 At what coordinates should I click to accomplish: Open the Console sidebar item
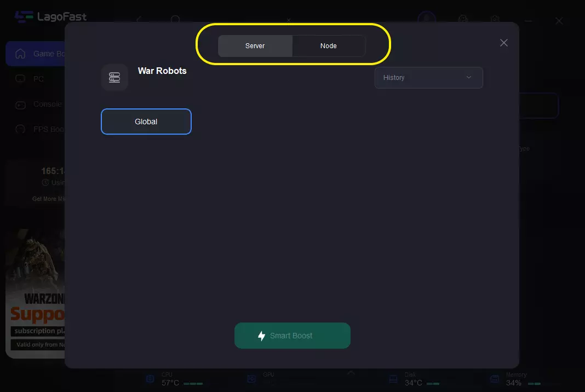click(x=36, y=104)
